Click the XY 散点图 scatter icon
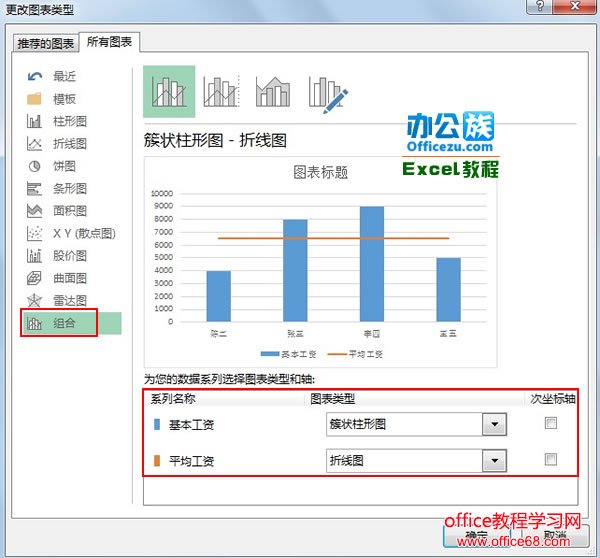The height and width of the screenshot is (558, 600). tap(34, 233)
